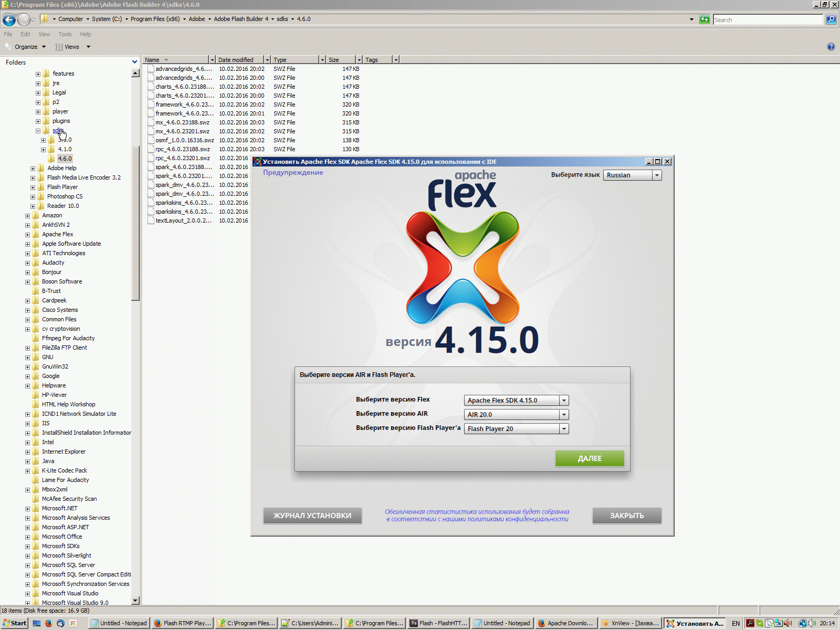Click the network connection tray icon
840x630 pixels.
[x=802, y=623]
